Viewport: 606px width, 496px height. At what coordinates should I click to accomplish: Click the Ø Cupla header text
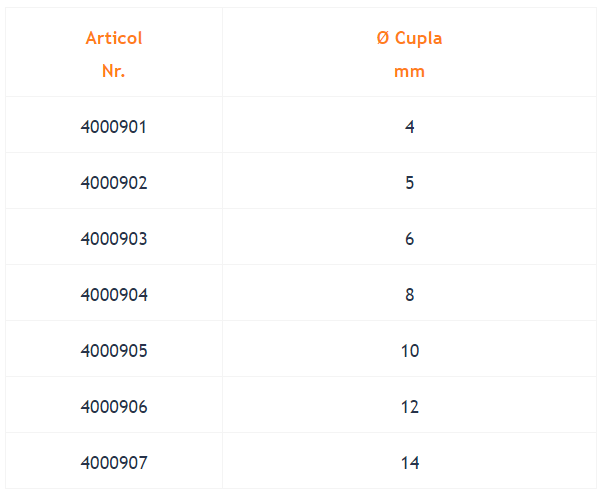tap(409, 38)
